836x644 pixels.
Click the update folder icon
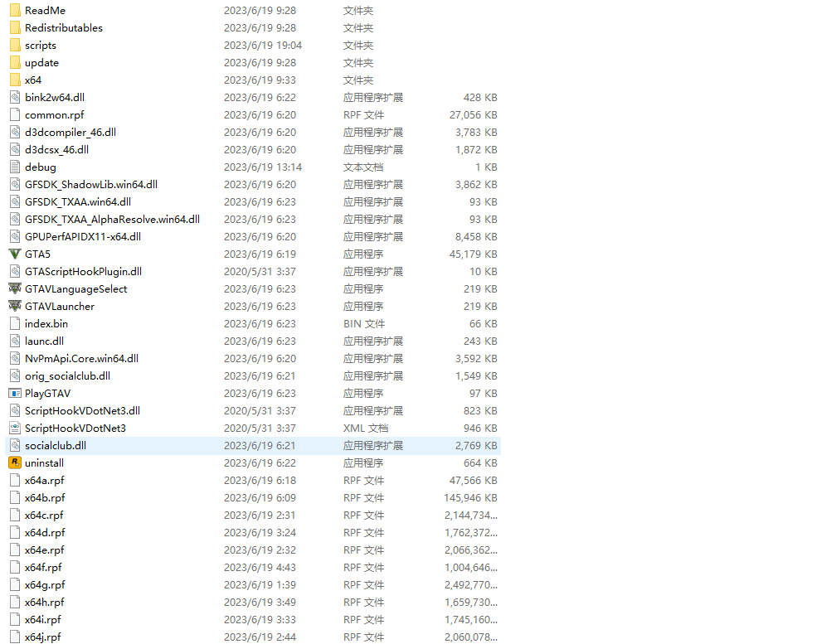point(15,62)
